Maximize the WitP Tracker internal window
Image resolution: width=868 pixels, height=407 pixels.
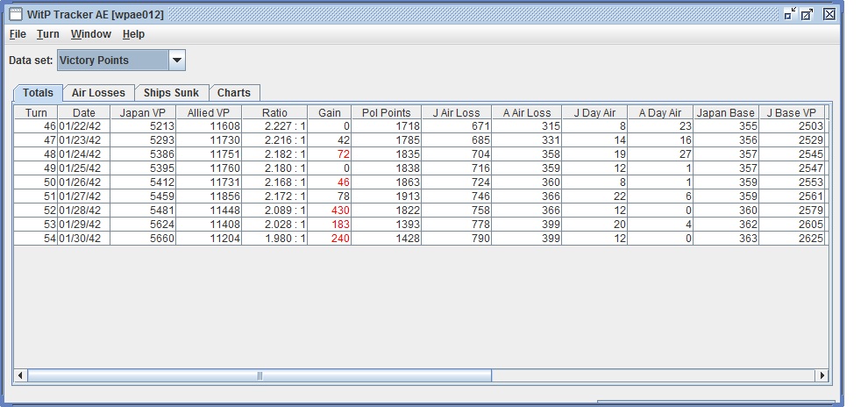(x=808, y=14)
